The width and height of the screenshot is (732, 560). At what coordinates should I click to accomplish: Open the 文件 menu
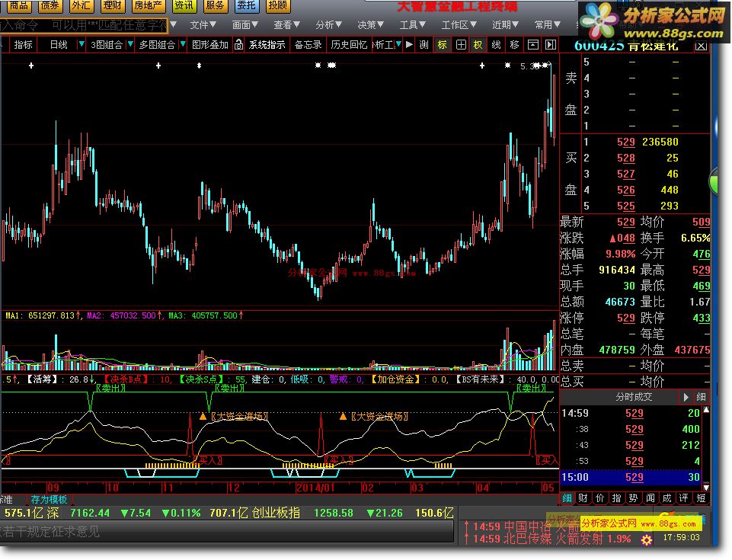pyautogui.click(x=203, y=24)
